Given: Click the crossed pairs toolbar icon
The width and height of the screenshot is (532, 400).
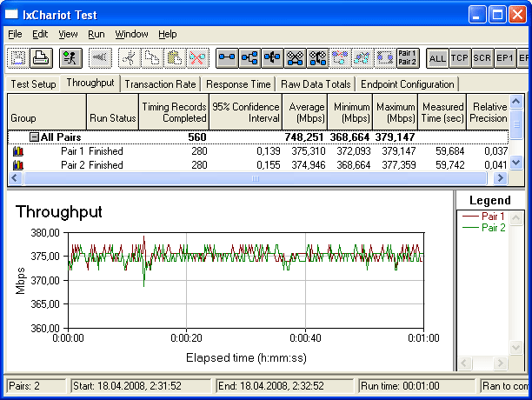Looking at the screenshot, I should (x=296, y=58).
